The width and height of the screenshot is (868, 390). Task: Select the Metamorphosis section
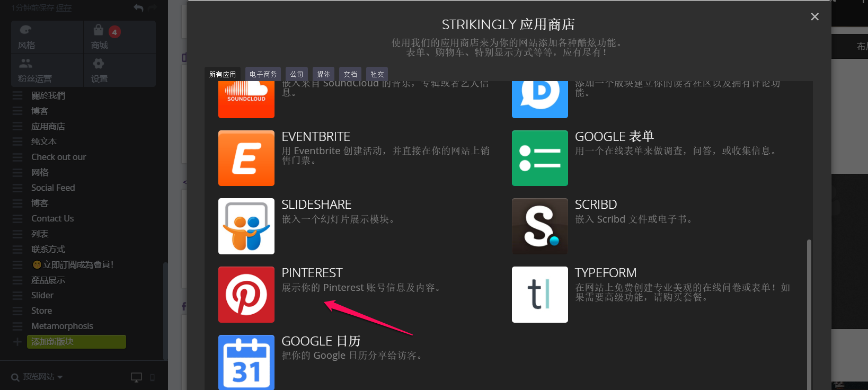62,326
